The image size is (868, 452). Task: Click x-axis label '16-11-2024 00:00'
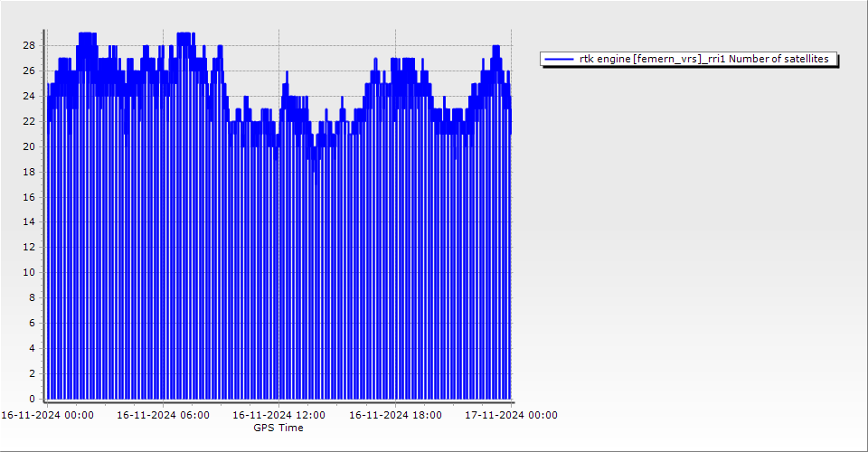pos(46,416)
